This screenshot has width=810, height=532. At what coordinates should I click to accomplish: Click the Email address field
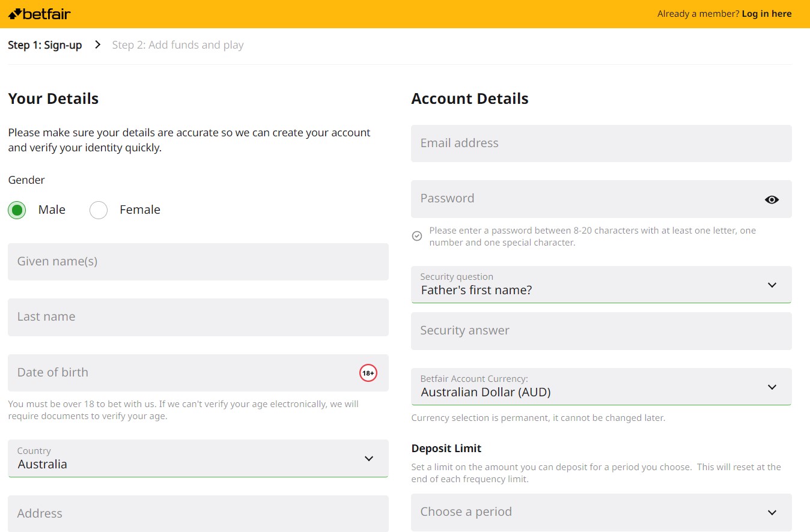[x=601, y=144]
